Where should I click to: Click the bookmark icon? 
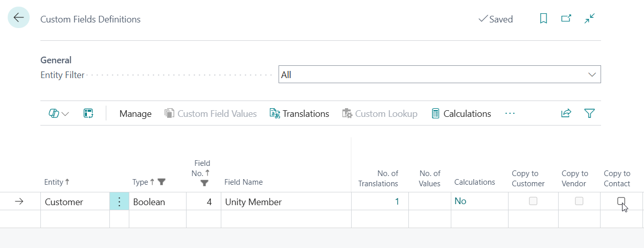point(543,19)
